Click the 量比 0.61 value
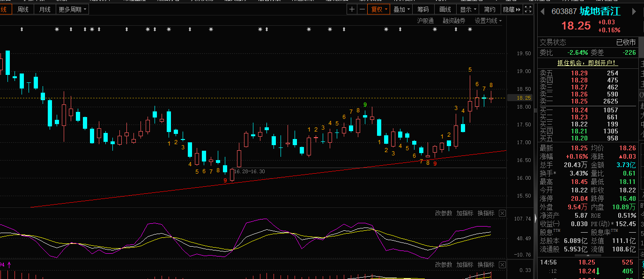 point(629,173)
